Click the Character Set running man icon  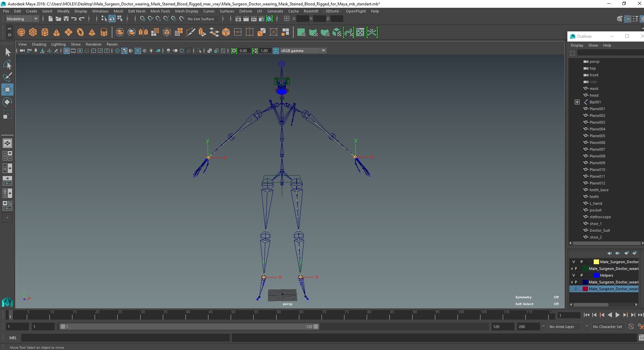click(640, 327)
